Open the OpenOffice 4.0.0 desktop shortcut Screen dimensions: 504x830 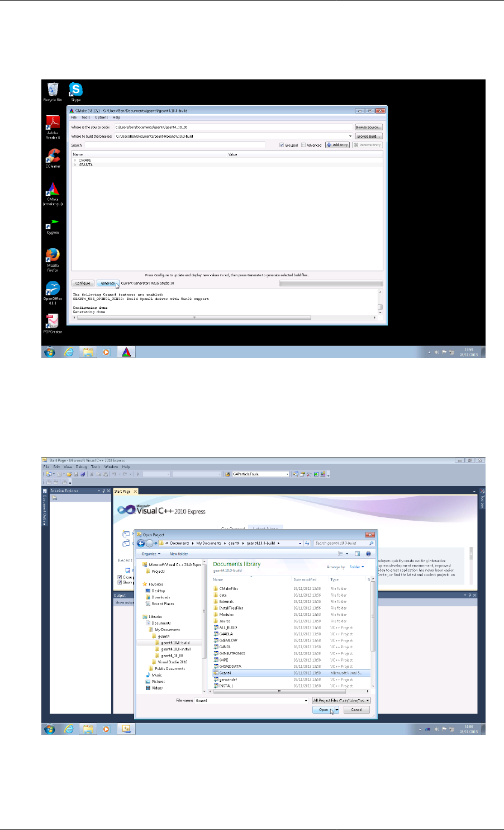tap(53, 293)
